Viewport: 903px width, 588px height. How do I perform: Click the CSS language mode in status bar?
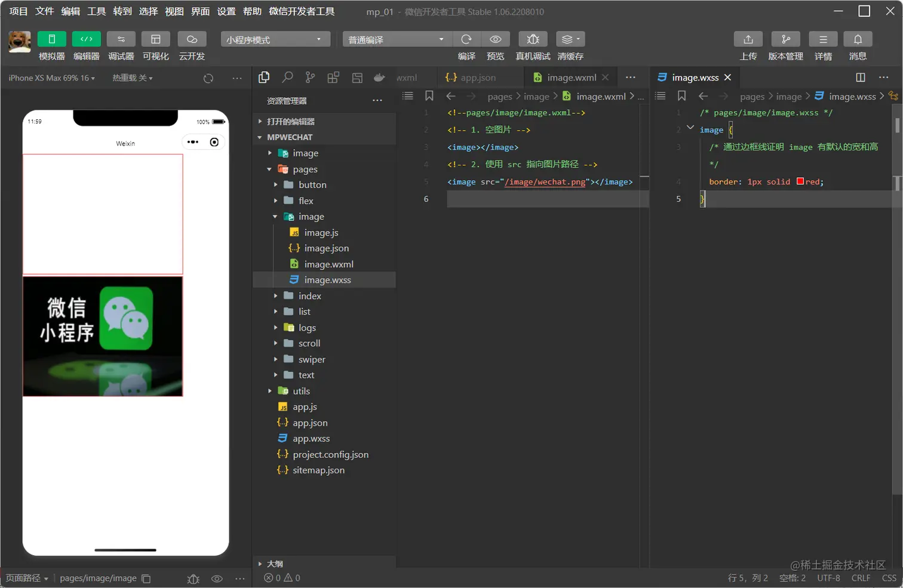[x=889, y=578]
